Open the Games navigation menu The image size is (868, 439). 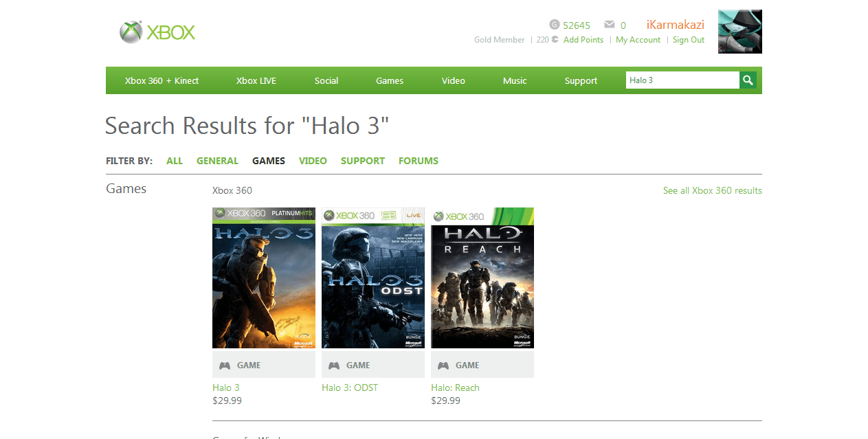pyautogui.click(x=390, y=80)
